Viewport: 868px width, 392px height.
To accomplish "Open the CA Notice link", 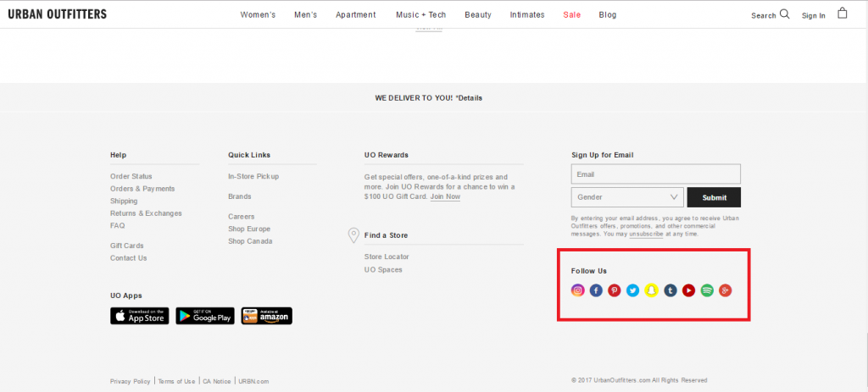I will click(216, 382).
